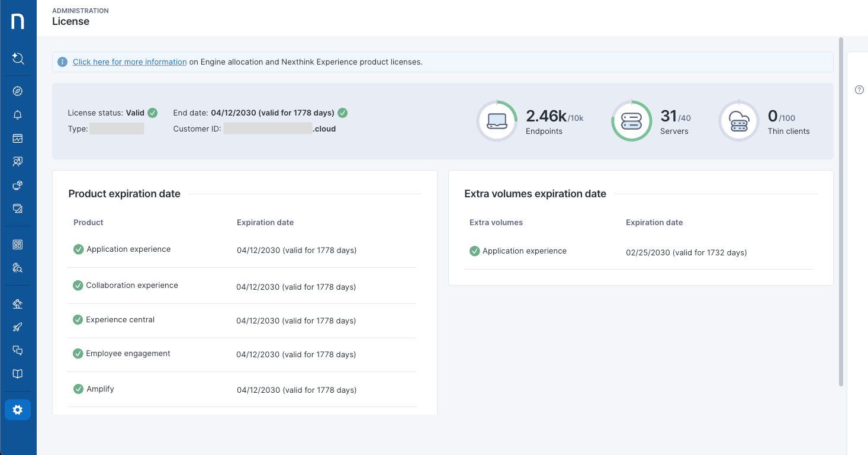Select the Administration gear icon

click(x=18, y=410)
